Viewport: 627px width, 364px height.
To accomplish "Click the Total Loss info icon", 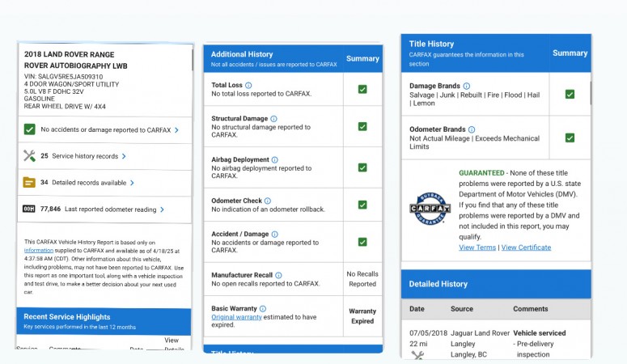I will tap(248, 85).
